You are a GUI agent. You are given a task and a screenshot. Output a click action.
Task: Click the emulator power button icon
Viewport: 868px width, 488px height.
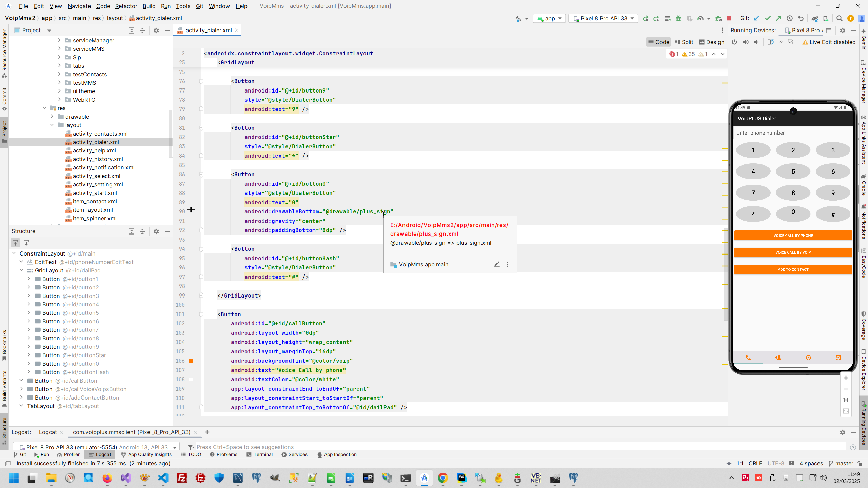click(x=734, y=42)
